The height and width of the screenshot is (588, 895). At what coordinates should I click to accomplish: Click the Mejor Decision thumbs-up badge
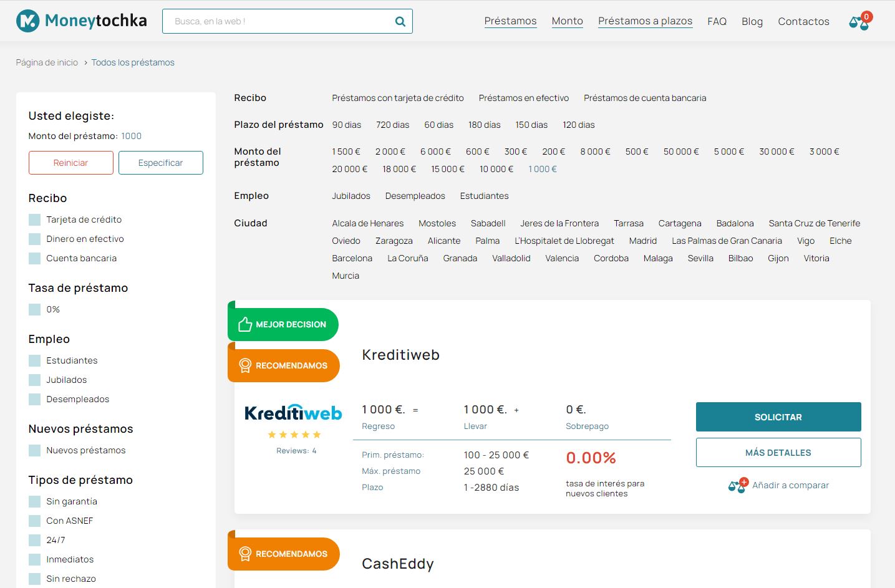coord(284,324)
